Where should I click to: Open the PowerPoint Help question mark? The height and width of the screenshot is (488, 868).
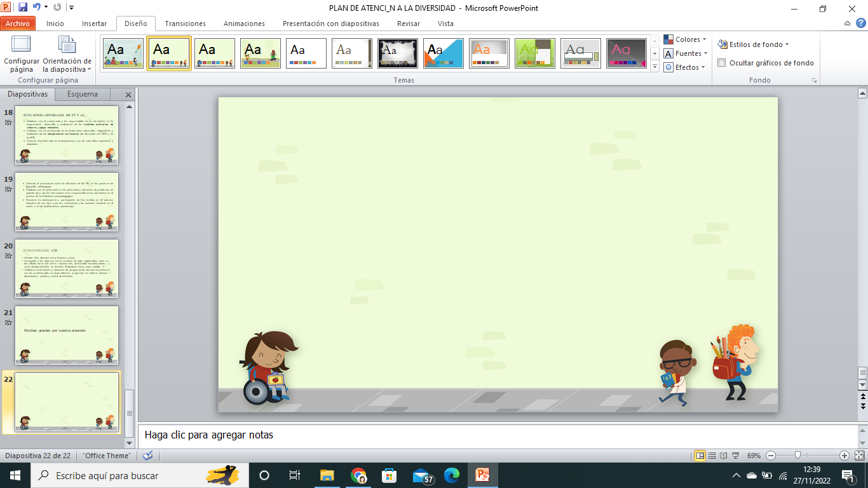[x=860, y=23]
